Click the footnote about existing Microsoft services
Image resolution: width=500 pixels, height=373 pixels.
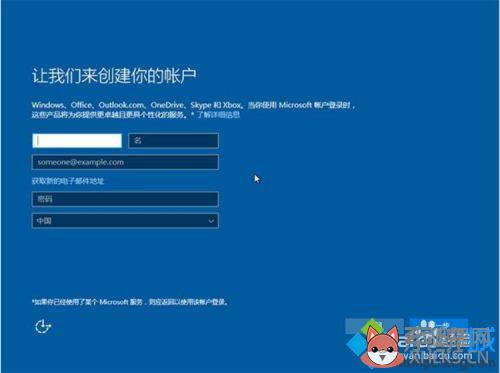click(130, 302)
